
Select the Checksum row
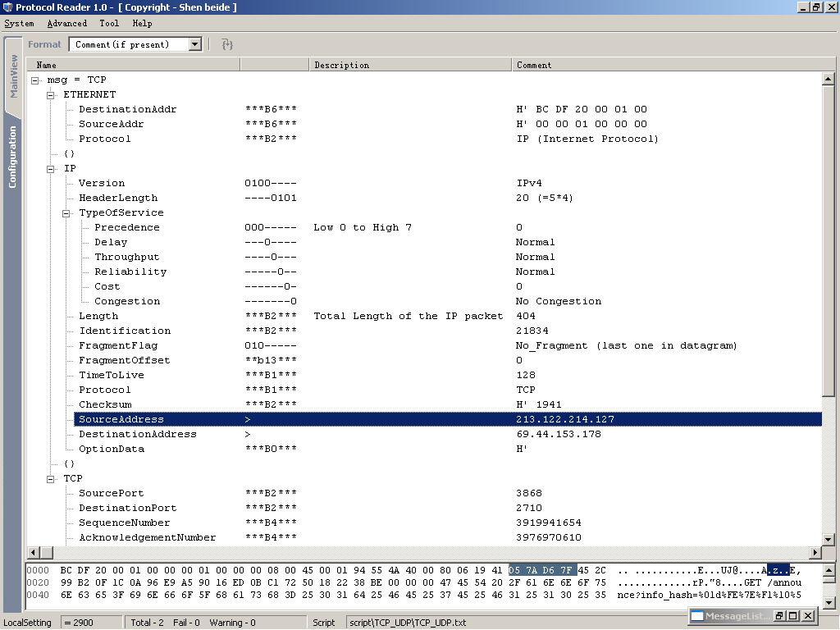[448, 405]
